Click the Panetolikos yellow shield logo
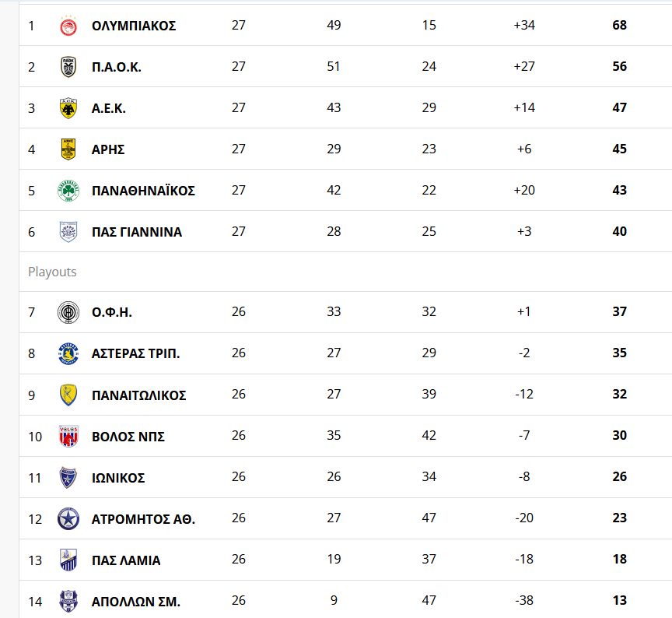 [68, 395]
